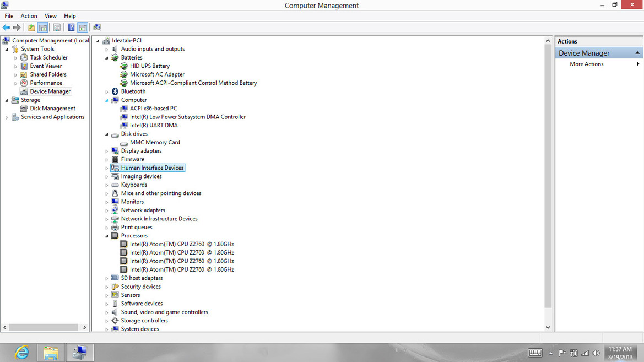Click the volume speaker tray icon
644x362 pixels.
coord(596,353)
